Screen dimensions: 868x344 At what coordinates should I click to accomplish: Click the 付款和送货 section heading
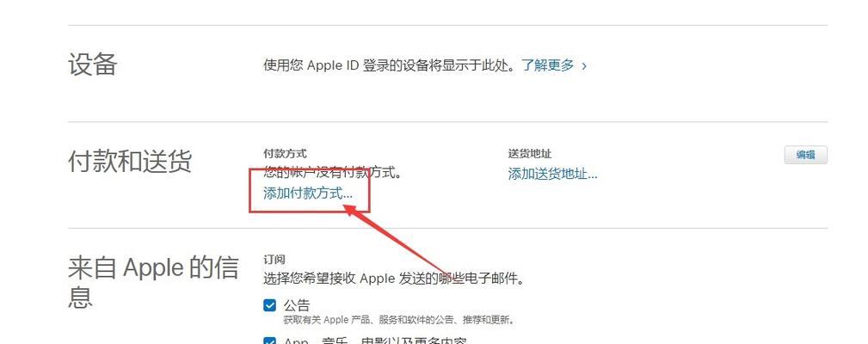click(x=130, y=162)
